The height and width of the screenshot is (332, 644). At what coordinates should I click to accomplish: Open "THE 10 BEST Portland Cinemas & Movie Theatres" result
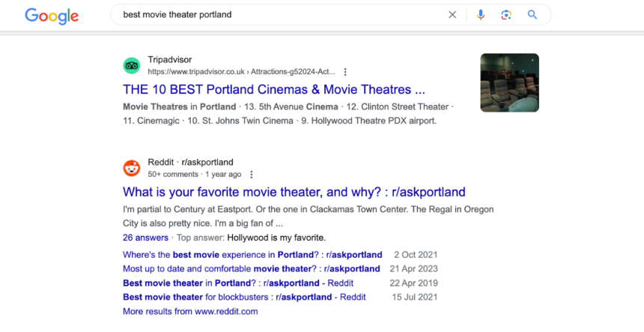[273, 90]
